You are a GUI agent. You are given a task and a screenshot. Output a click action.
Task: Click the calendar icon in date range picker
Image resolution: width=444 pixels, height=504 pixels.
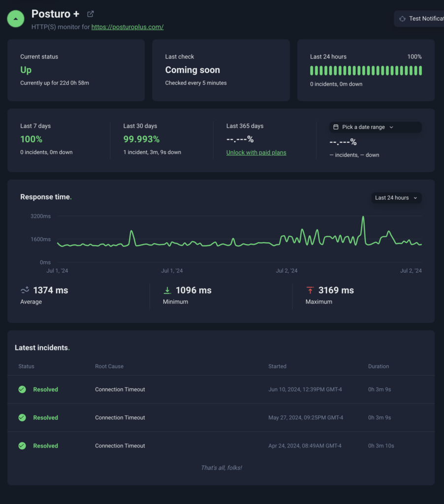336,127
